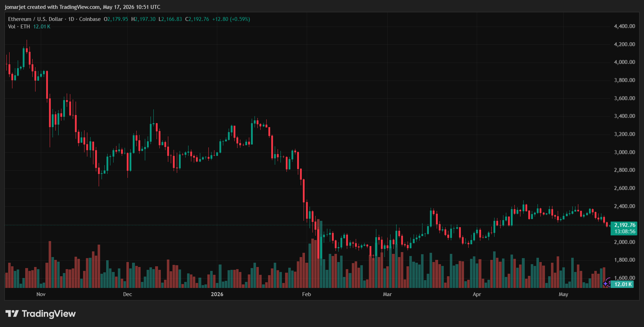Click the jomarjet created with TradingView.com header

point(82,7)
